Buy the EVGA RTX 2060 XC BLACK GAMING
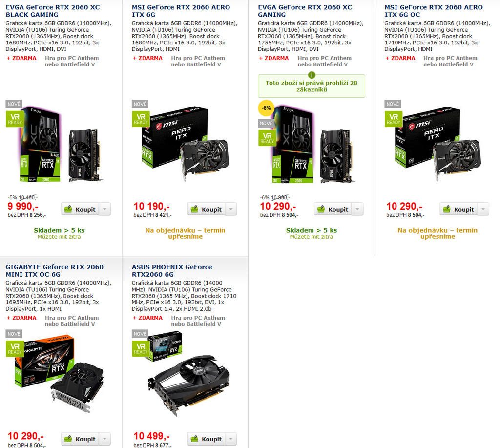 [x=81, y=209]
